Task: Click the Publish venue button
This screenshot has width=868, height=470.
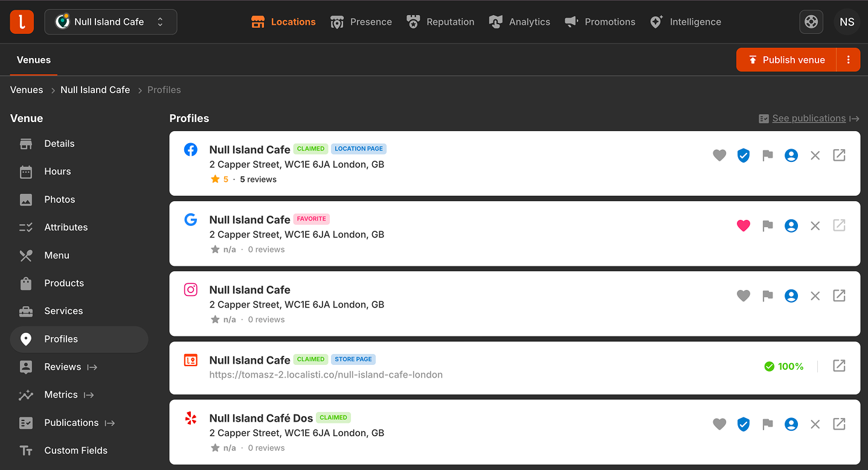Action: pyautogui.click(x=786, y=60)
